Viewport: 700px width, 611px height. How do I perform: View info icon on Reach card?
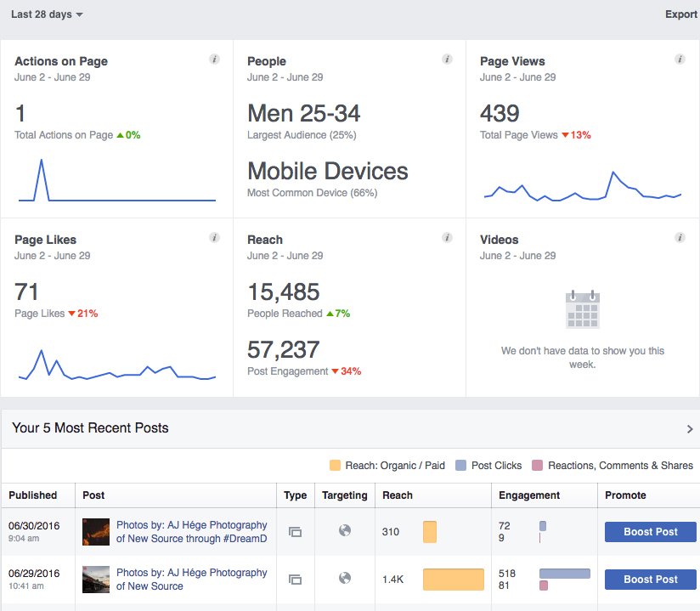(447, 238)
